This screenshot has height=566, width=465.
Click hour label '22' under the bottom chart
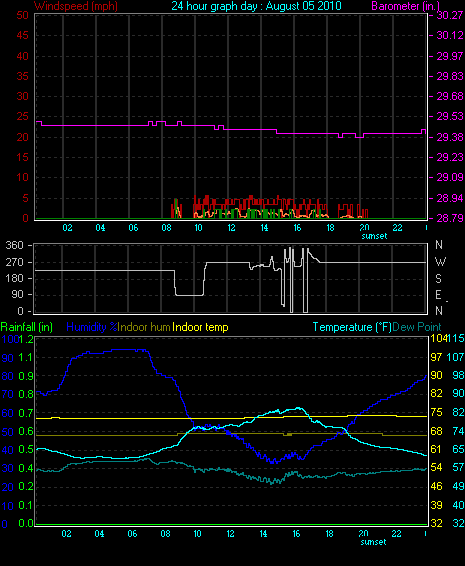397,534
